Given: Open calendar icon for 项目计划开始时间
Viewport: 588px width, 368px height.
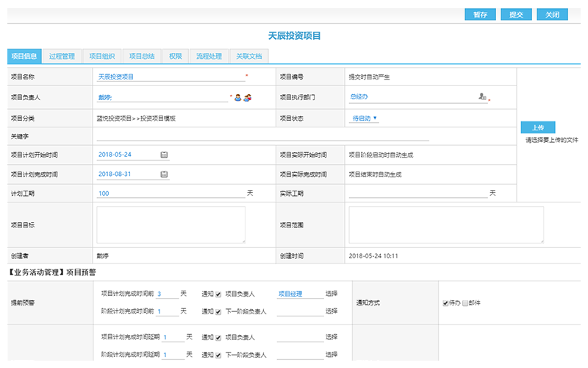Looking at the screenshot, I should 164,155.
